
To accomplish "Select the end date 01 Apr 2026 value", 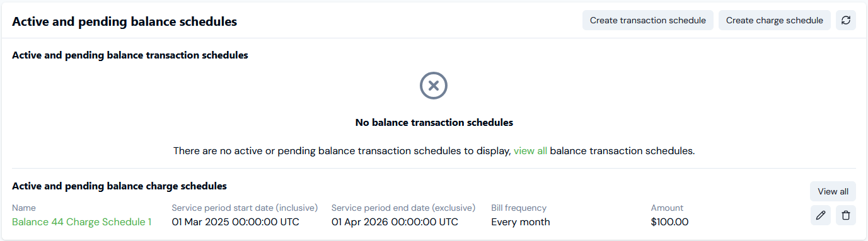I will [395, 221].
